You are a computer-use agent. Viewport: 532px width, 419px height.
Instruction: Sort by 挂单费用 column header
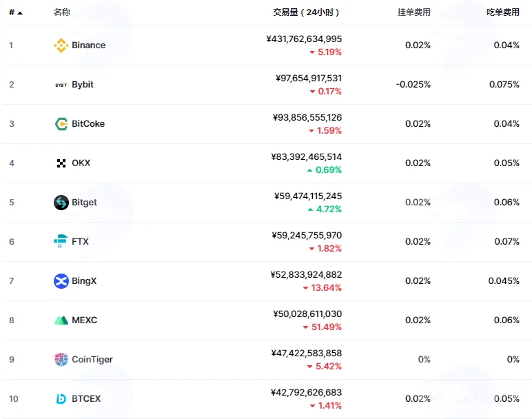[x=414, y=12]
